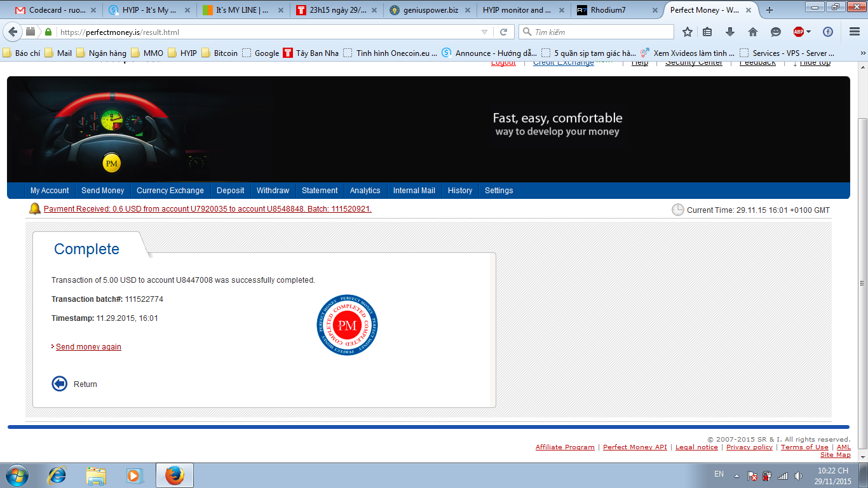Show bookmarks list icon in toolbar
Viewport: 868px width, 488px height.
708,32
